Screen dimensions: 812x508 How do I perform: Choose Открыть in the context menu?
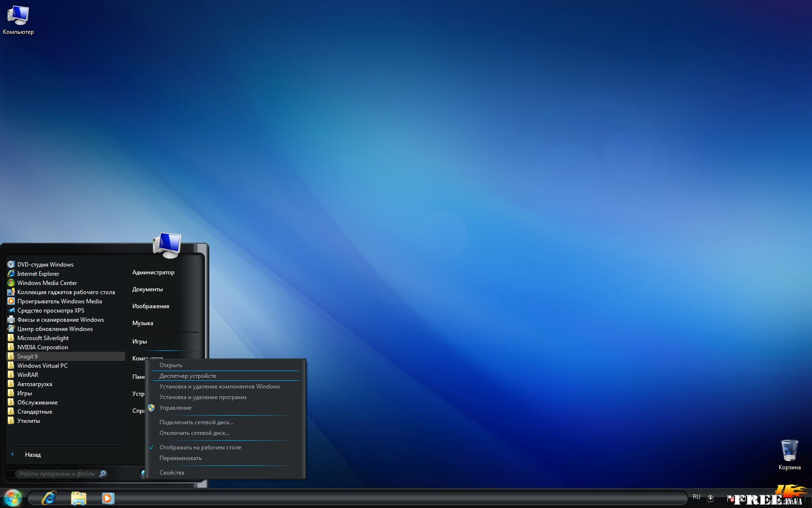click(x=225, y=365)
